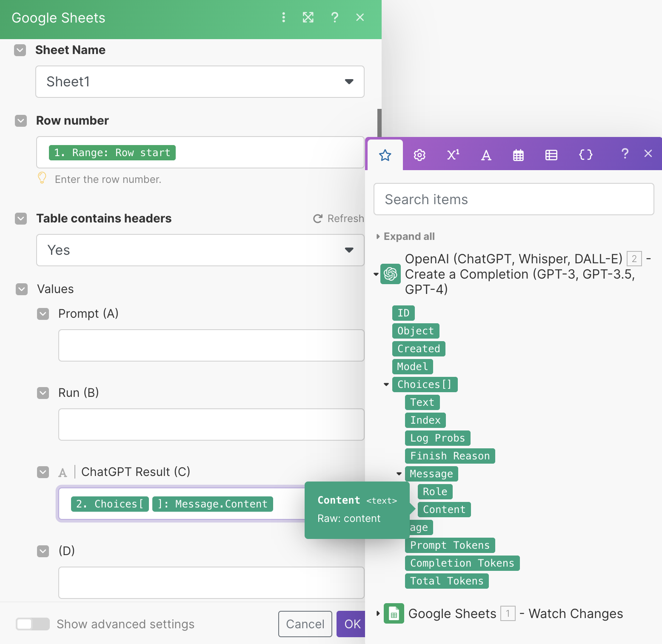This screenshot has width=662, height=644.
Task: Toggle the Run (B) checkbox
Action: click(43, 393)
